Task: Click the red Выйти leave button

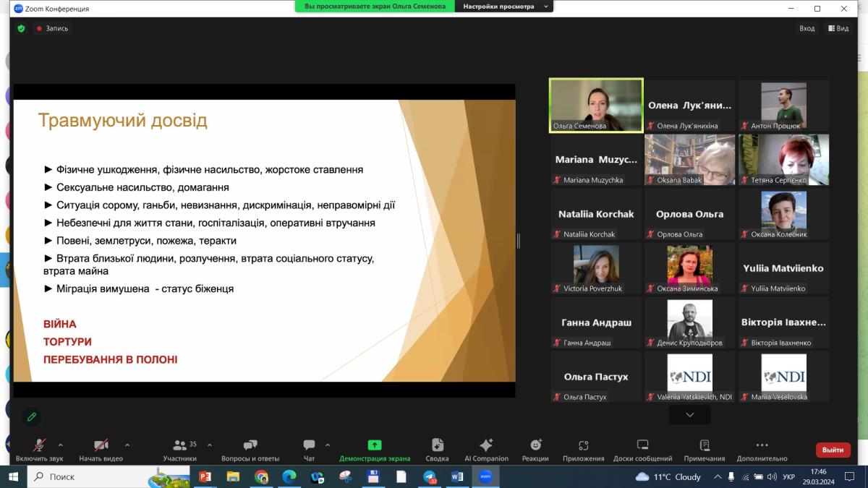Action: point(833,450)
